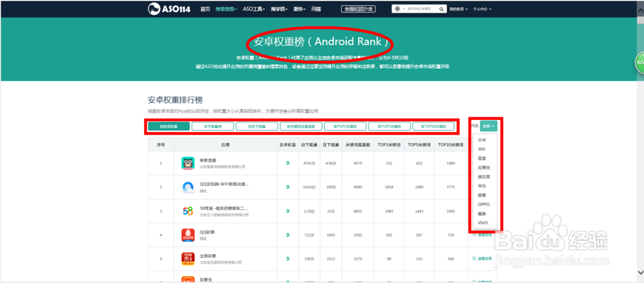Viewport: 644px width, 283px height.
Task: Open the 映客直播 app icon
Action: 188,163
